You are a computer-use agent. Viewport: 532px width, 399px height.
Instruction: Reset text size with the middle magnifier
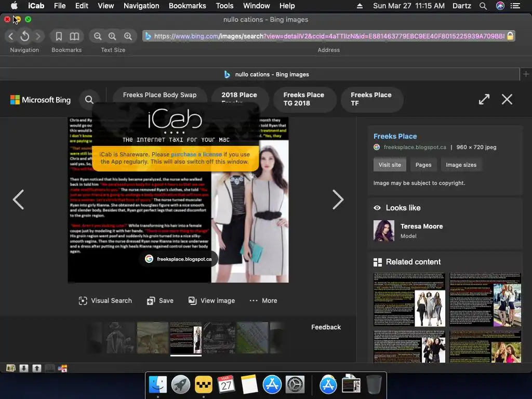tap(112, 36)
